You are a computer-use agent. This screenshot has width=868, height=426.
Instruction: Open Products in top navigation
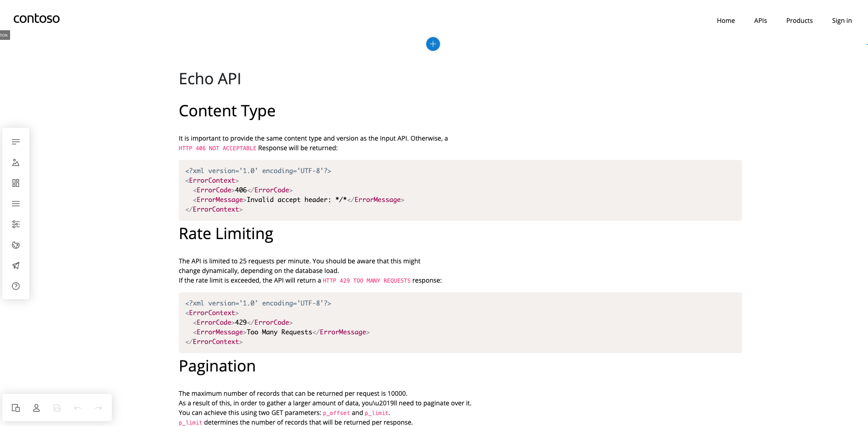(x=799, y=21)
